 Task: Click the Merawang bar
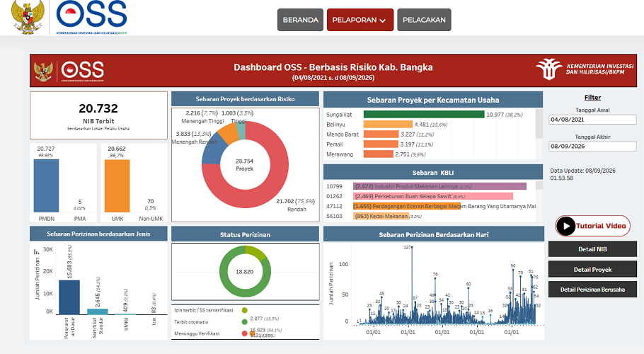(379, 154)
